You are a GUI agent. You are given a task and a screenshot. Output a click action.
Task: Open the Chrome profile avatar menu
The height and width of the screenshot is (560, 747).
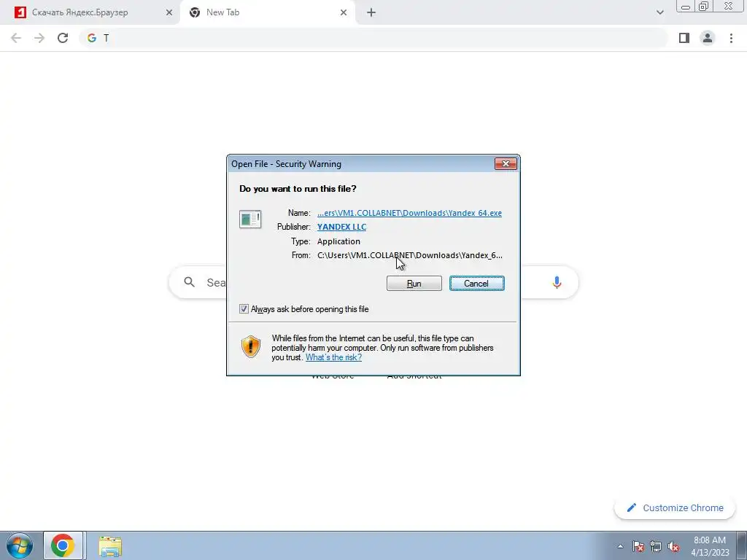tap(708, 38)
